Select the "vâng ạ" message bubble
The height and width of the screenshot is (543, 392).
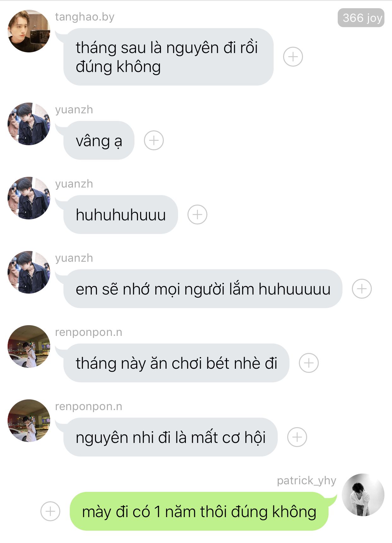pyautogui.click(x=99, y=140)
